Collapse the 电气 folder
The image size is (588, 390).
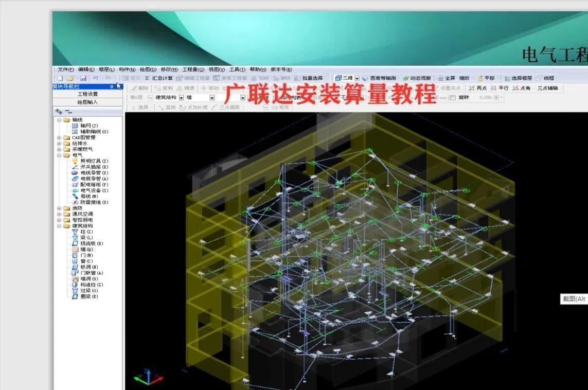point(59,155)
